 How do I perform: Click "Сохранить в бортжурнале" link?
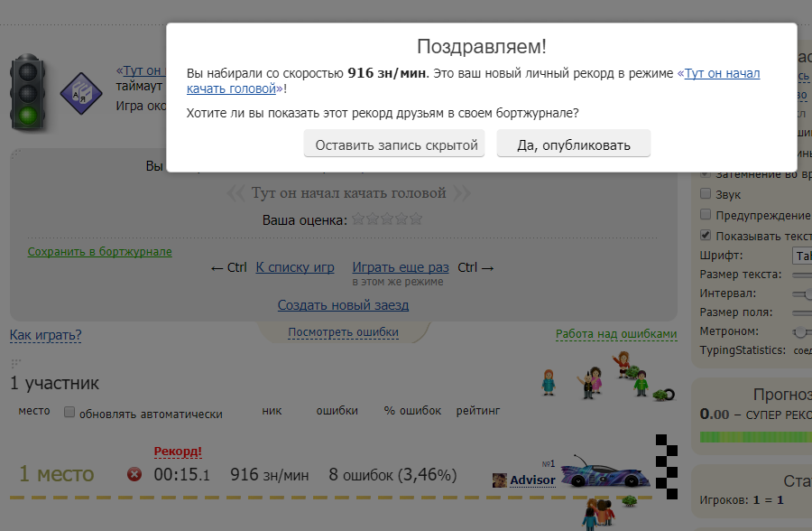tap(100, 251)
